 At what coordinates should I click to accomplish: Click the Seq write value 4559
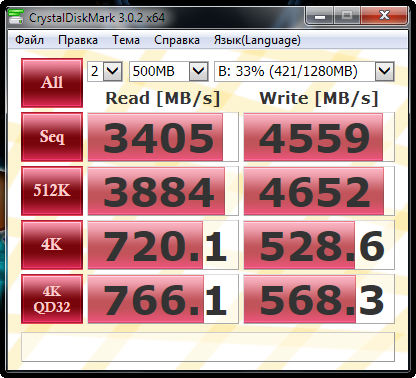(x=319, y=137)
